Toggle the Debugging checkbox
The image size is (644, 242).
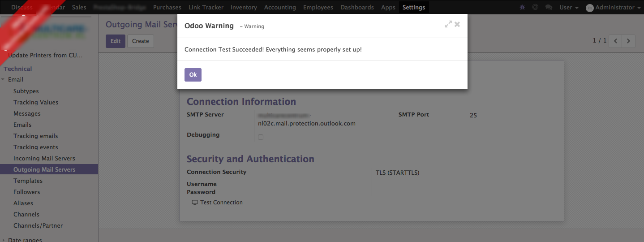click(261, 137)
